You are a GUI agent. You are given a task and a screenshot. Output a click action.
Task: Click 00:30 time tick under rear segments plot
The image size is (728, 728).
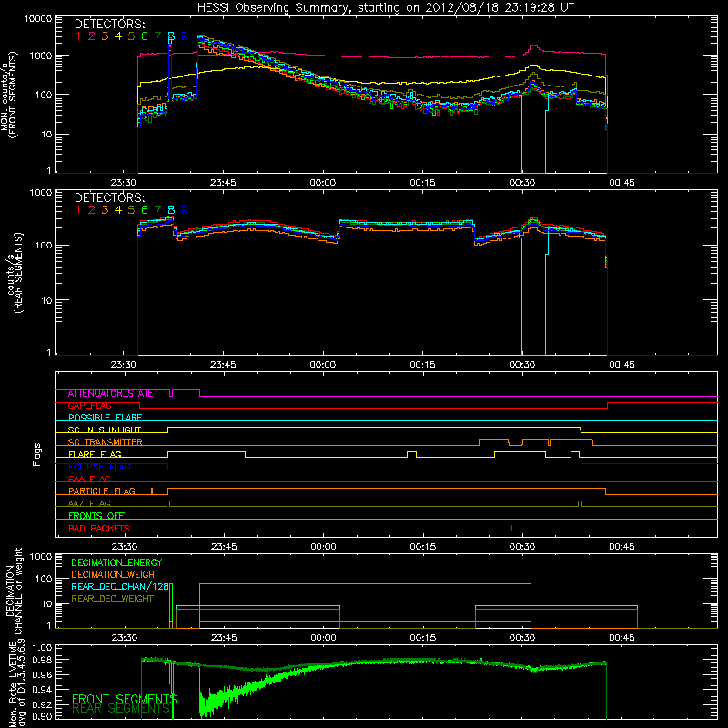(x=521, y=365)
